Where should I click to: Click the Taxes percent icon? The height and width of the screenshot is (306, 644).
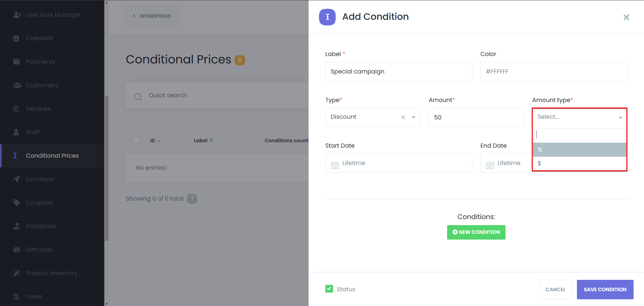[16, 297]
